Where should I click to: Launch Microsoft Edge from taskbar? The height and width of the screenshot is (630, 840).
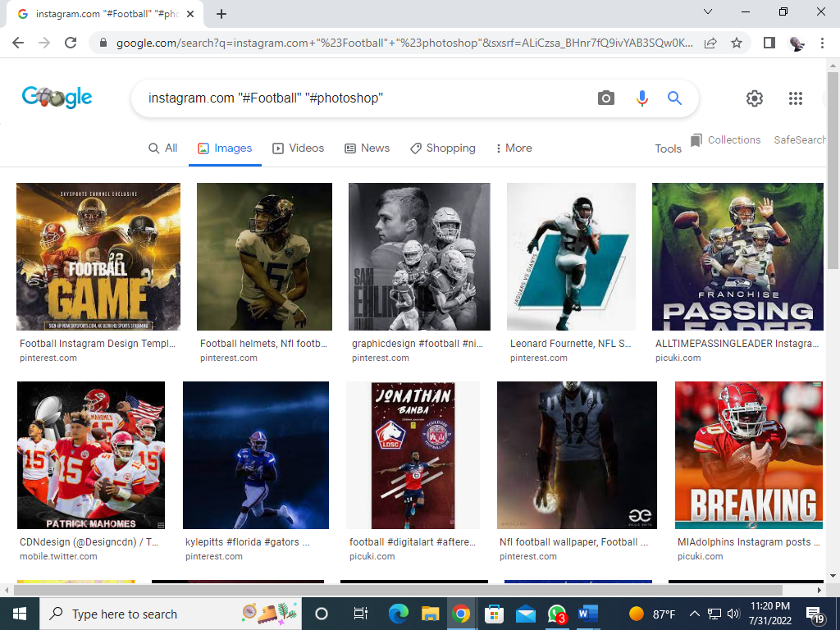pyautogui.click(x=398, y=614)
